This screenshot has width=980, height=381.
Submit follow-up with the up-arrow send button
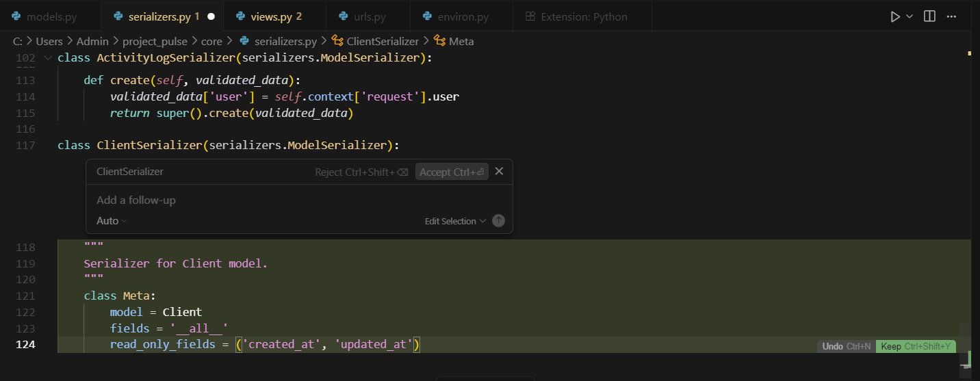(498, 221)
